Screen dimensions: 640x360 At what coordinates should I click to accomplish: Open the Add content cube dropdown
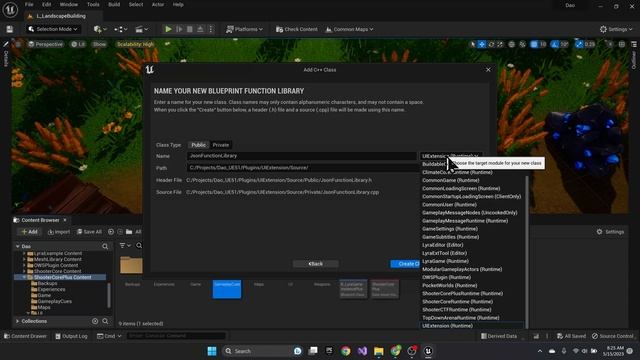point(100,29)
